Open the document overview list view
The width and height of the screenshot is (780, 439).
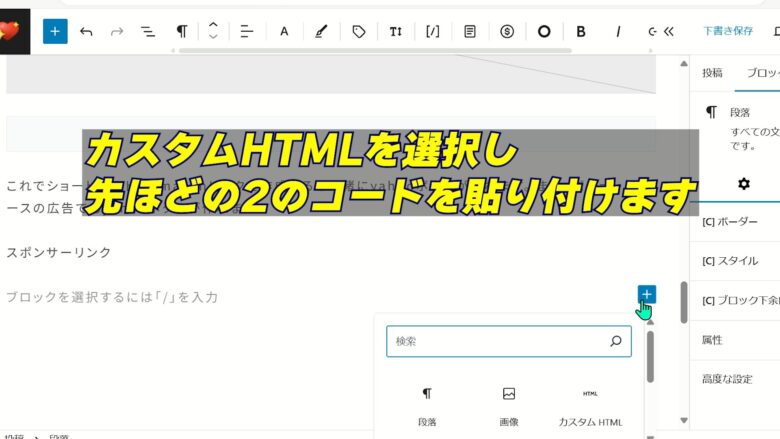coord(148,31)
